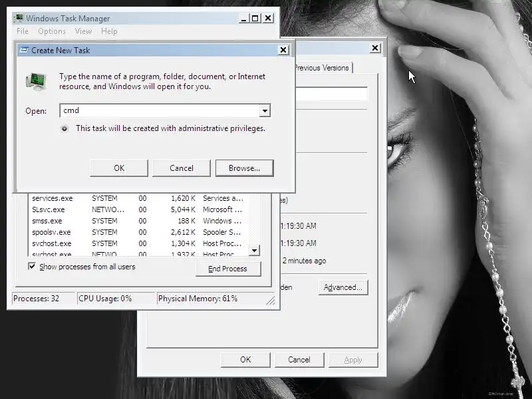This screenshot has height=399, width=532.
Task: Select the spoolsv.exe process row
Action: click(x=139, y=232)
